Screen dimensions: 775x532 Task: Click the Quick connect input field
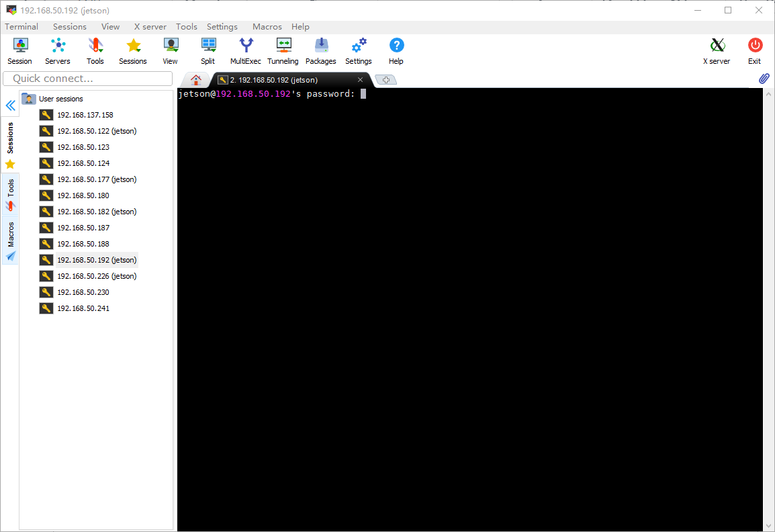coord(88,79)
